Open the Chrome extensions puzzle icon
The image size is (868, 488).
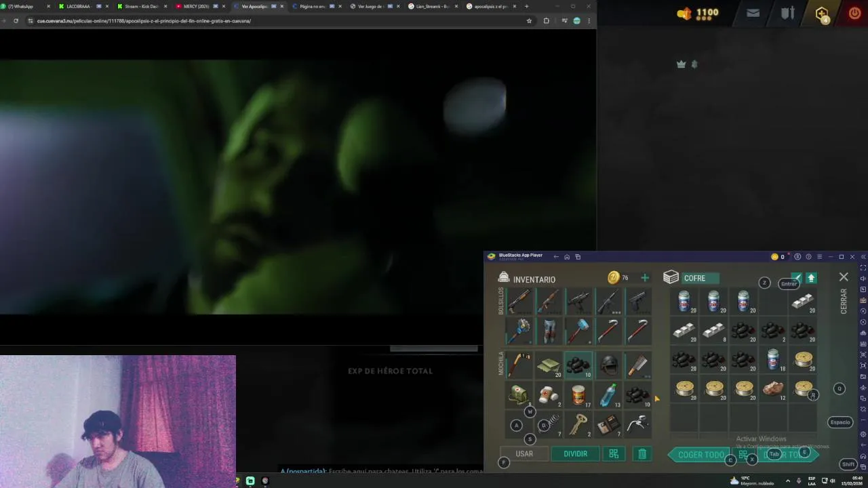[547, 21]
